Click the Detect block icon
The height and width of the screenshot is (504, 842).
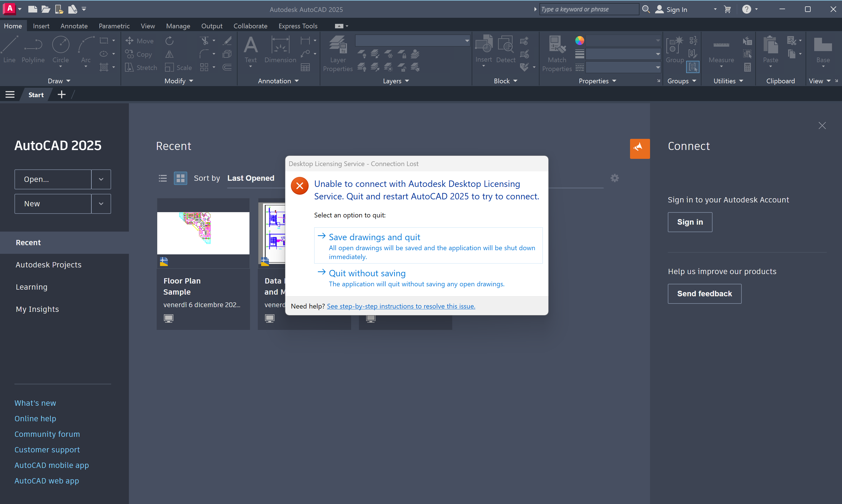point(506,49)
